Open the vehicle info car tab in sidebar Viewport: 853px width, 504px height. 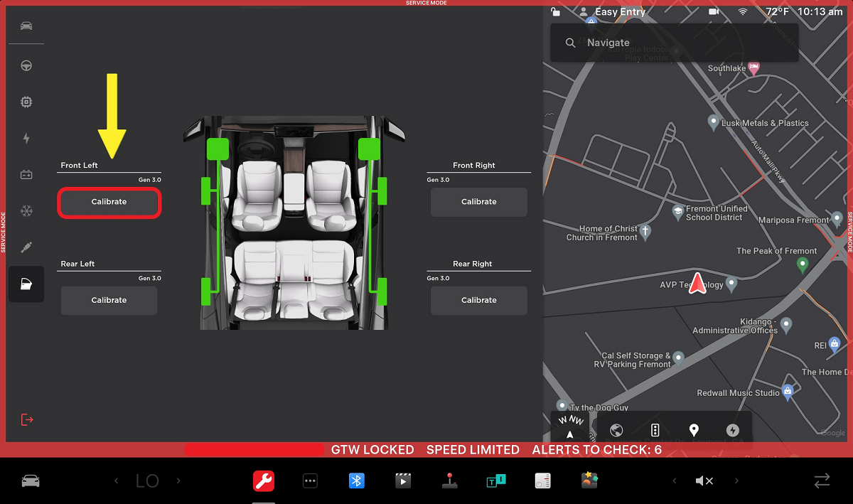click(26, 26)
